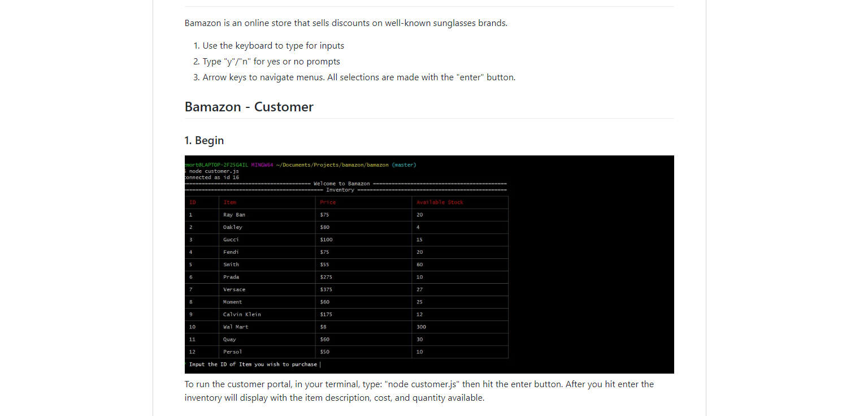Click the 'node customer.js' command in terminal
This screenshot has height=416, width=868.
[x=214, y=171]
